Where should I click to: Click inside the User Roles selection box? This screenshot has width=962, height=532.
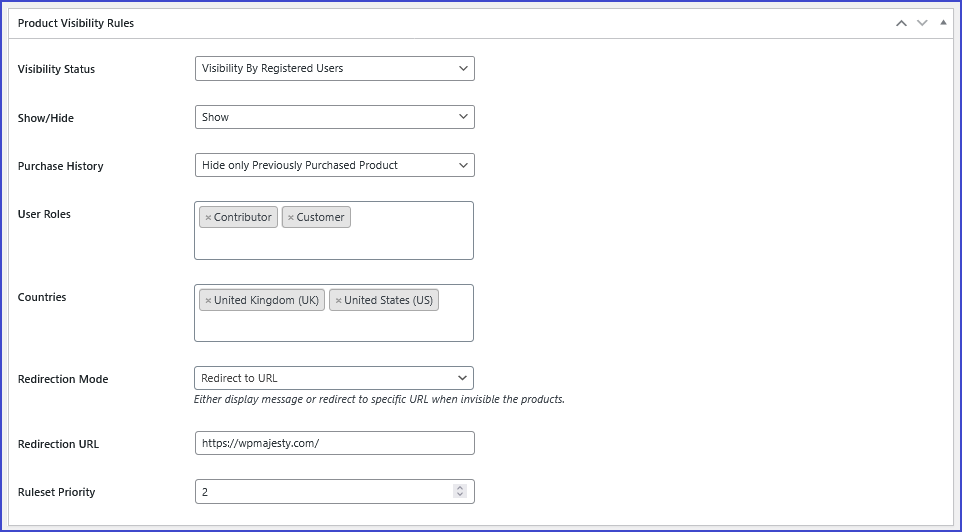point(334,230)
